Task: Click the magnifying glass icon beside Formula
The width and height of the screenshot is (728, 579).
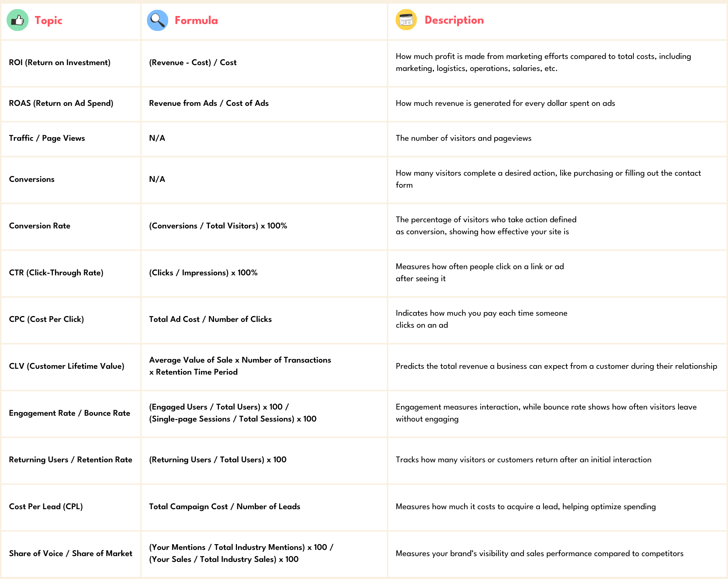Action: pos(157,20)
